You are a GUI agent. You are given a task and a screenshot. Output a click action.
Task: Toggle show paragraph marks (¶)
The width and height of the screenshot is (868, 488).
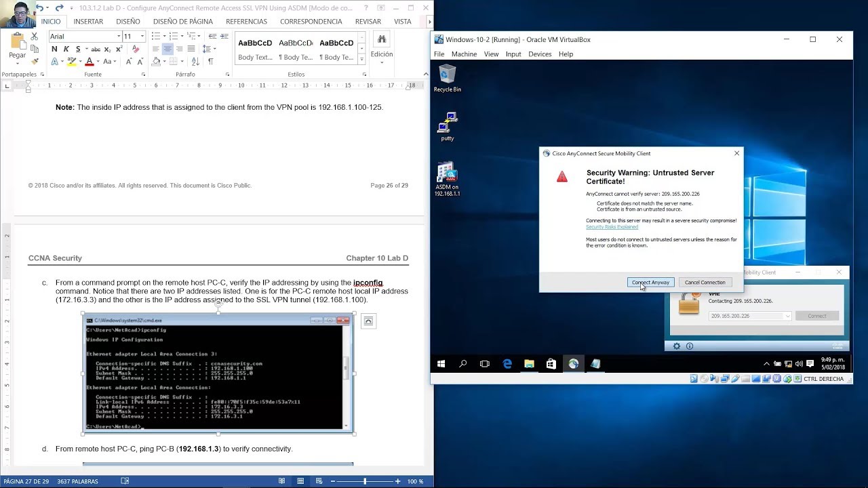click(210, 62)
